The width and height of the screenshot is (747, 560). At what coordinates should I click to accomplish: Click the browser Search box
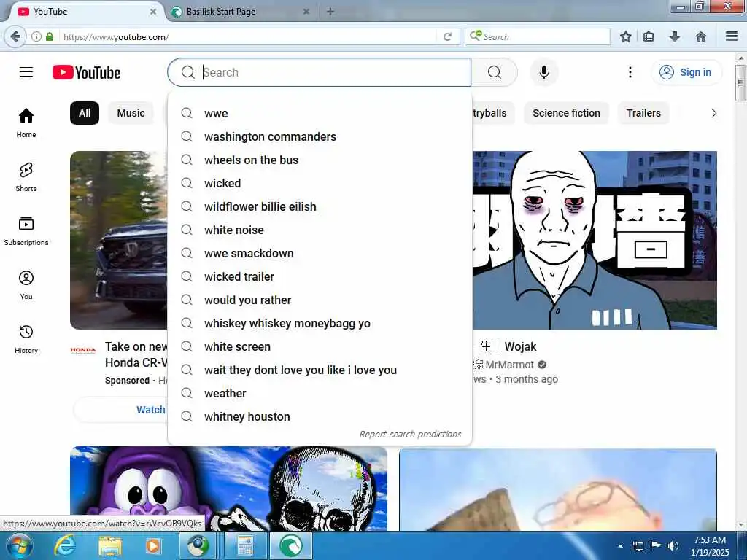coord(538,36)
